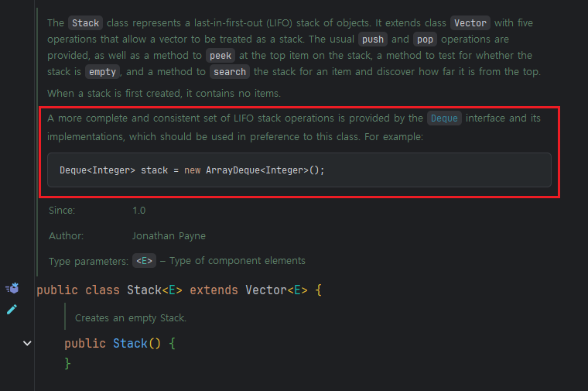The height and width of the screenshot is (391, 588).
Task: Click the 'extends' keyword in the class declaration
Action: click(214, 290)
